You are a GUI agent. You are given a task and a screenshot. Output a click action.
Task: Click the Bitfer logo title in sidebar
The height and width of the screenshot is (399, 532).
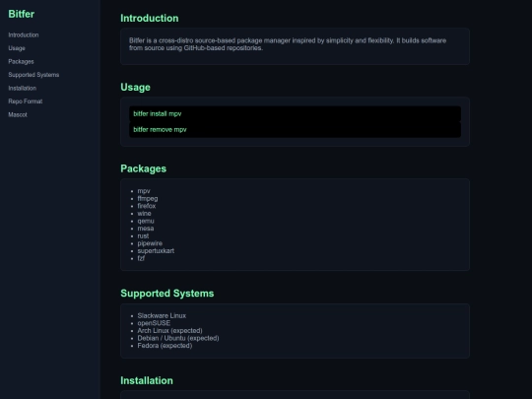click(21, 14)
